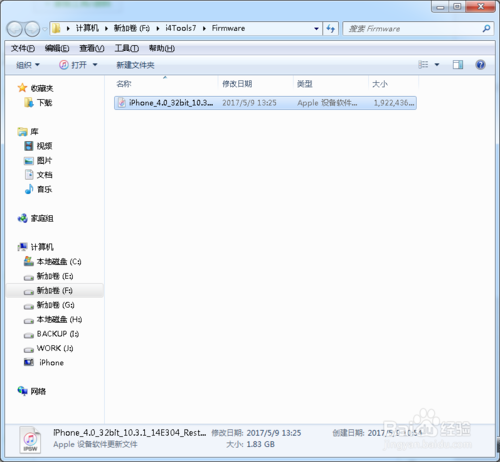Open the 编辑(E) menu

point(57,48)
